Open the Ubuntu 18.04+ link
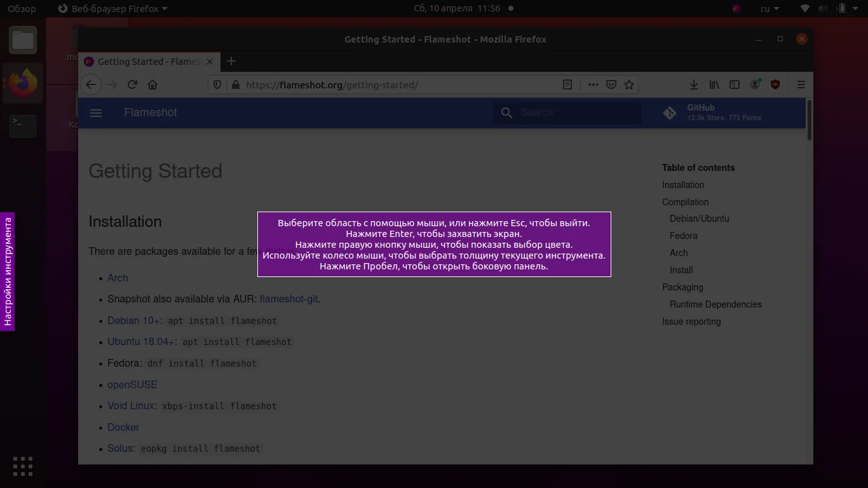 coord(141,342)
